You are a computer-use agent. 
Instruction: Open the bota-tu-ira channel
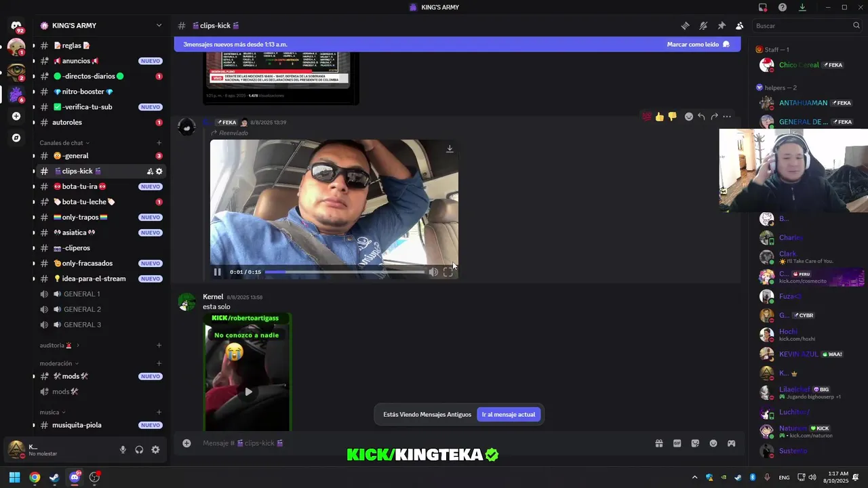point(102,186)
